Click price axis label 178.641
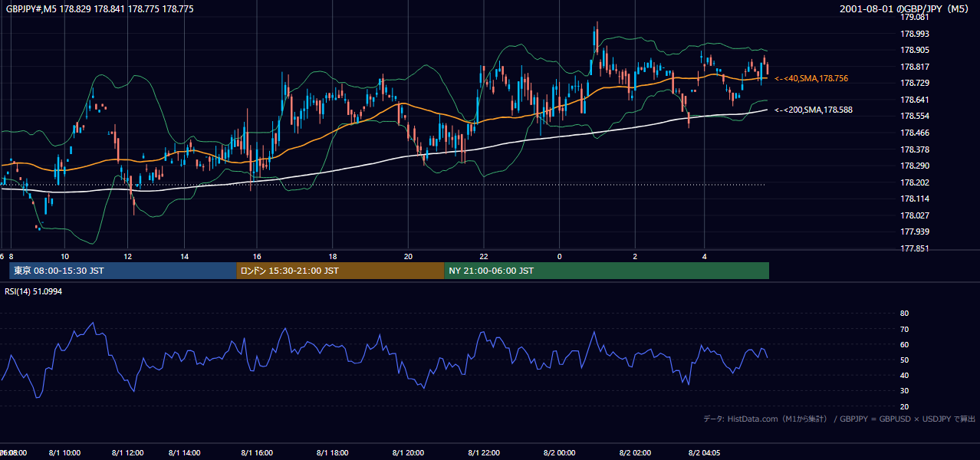Image resolution: width=980 pixels, height=460 pixels. (914, 100)
